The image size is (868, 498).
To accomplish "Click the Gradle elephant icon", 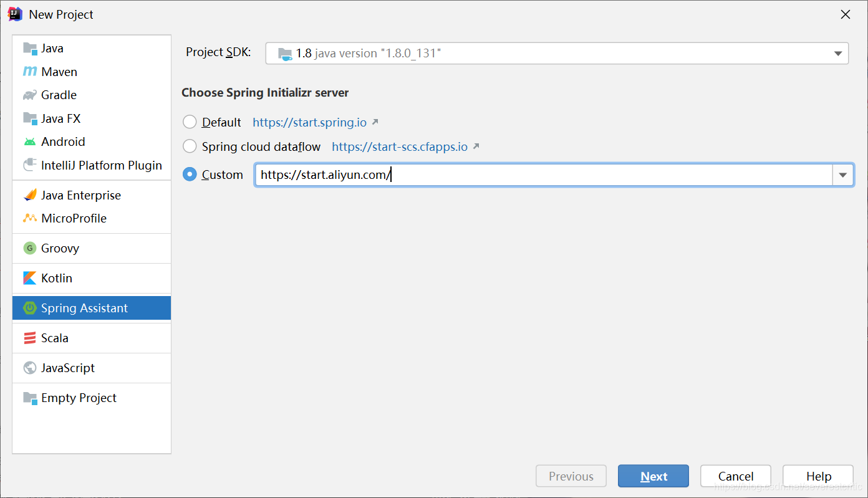I will coord(30,95).
